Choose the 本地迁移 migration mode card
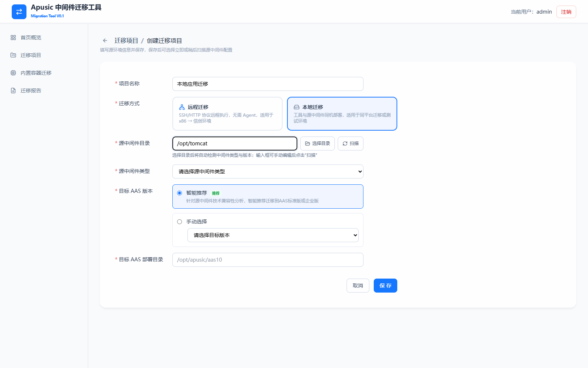 (342, 114)
